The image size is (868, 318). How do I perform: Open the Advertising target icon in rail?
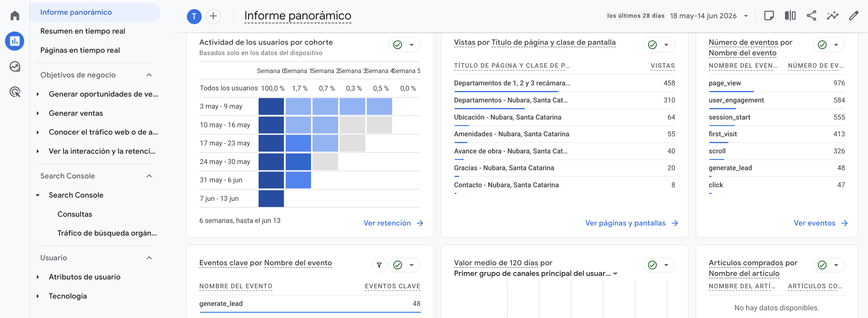15,92
